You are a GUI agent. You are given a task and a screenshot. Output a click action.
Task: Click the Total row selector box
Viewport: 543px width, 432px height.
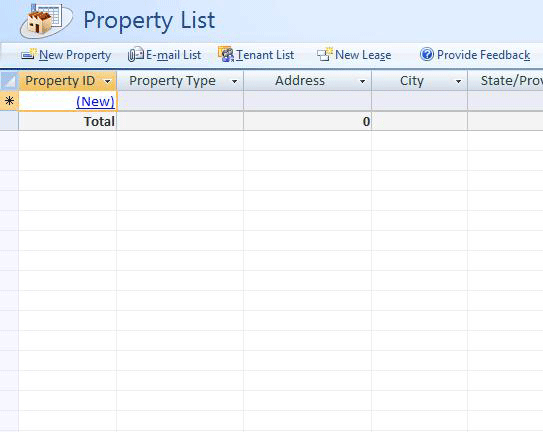click(9, 121)
